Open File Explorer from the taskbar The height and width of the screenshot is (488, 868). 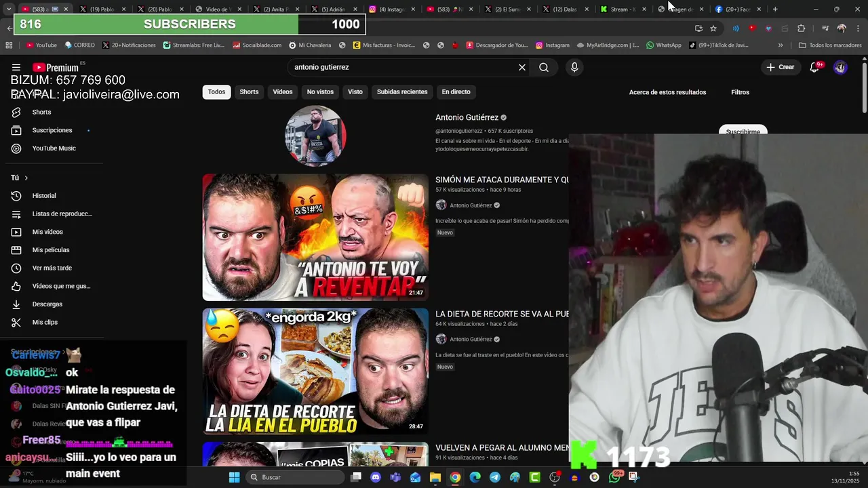435,477
